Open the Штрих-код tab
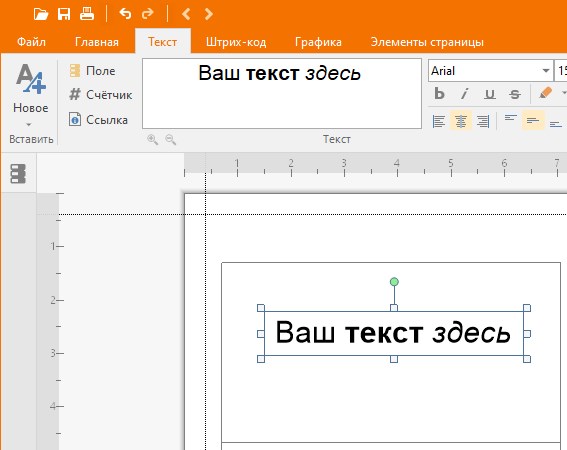 [236, 42]
